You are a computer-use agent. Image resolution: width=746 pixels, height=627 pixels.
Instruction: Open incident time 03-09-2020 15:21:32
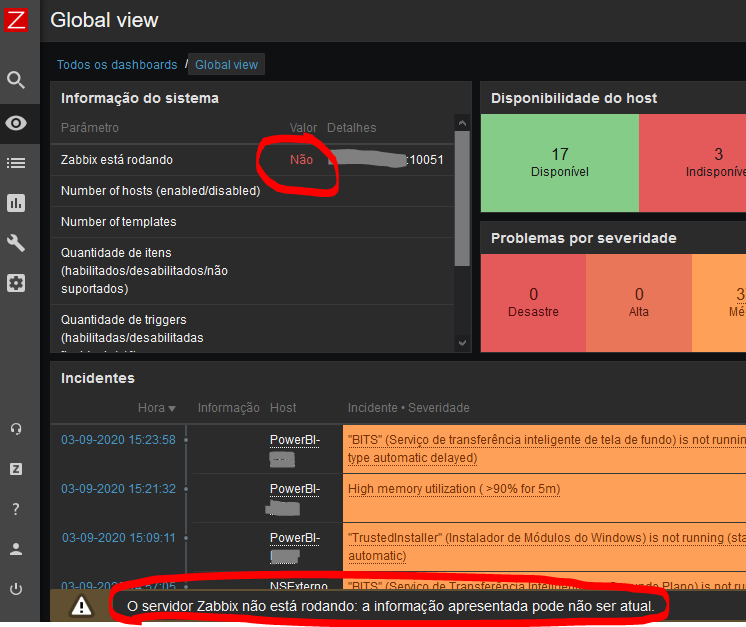[118, 489]
